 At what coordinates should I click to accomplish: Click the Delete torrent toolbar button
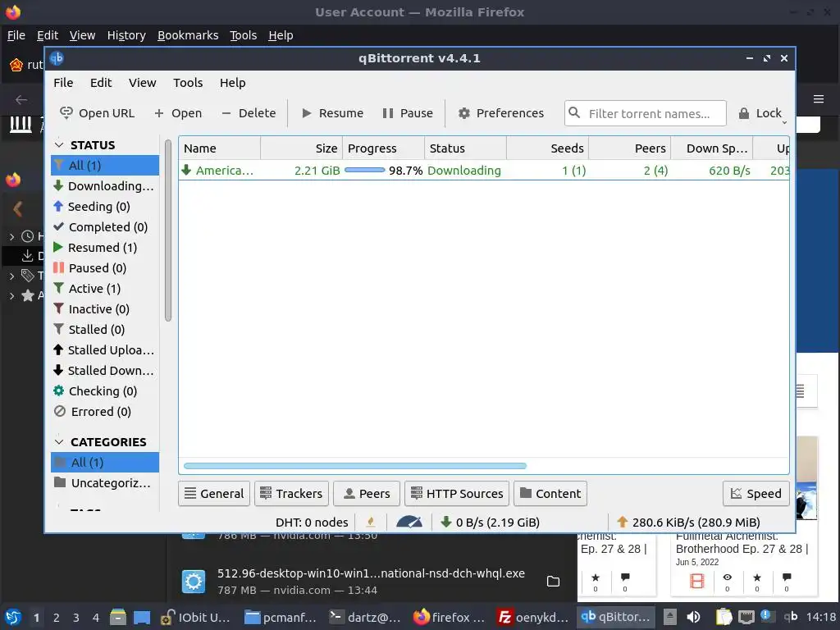point(249,113)
